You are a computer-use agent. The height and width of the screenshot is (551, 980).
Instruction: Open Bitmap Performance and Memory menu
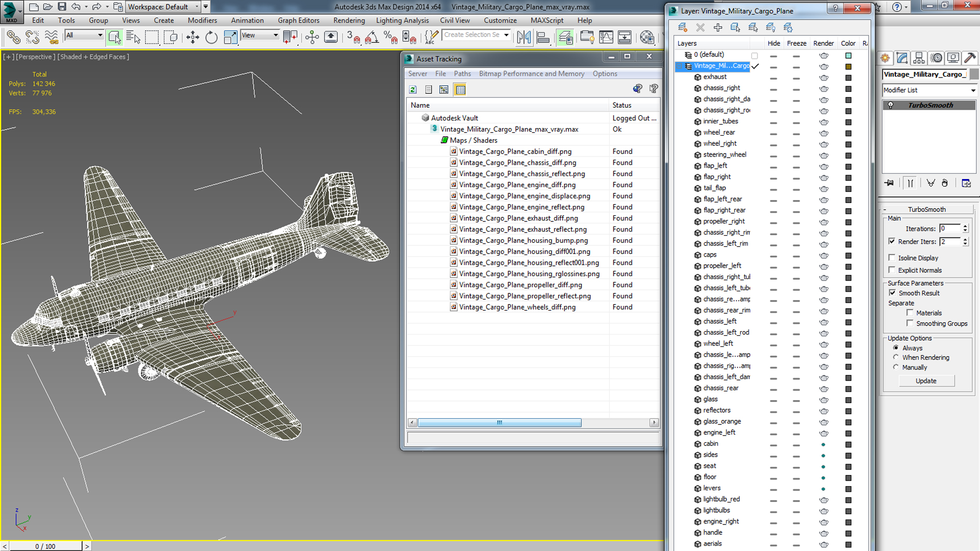point(531,73)
